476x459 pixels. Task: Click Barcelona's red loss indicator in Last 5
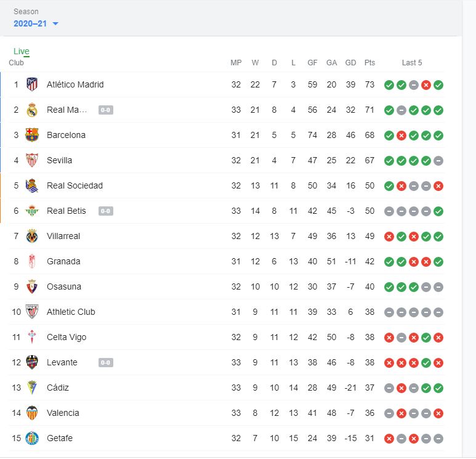pos(401,136)
